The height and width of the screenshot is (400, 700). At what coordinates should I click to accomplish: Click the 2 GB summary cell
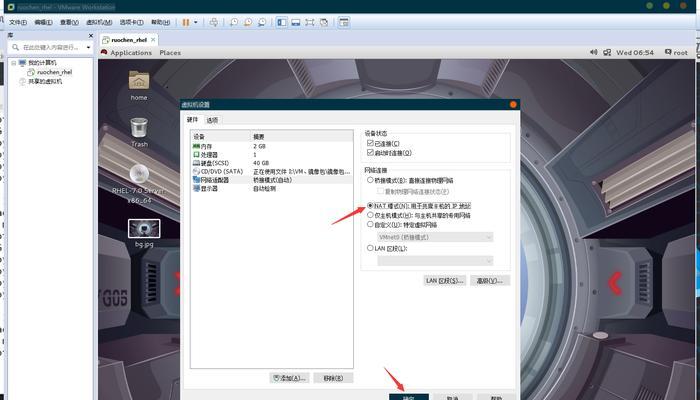coord(259,146)
